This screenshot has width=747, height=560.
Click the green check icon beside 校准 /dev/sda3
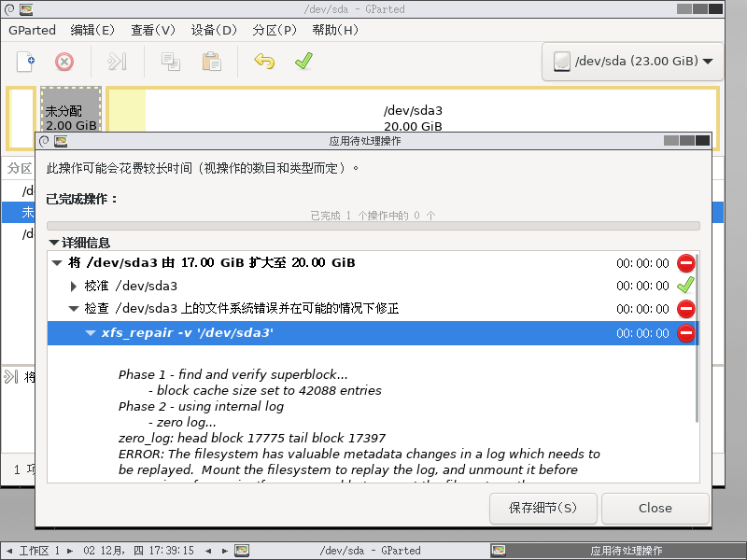(x=686, y=286)
